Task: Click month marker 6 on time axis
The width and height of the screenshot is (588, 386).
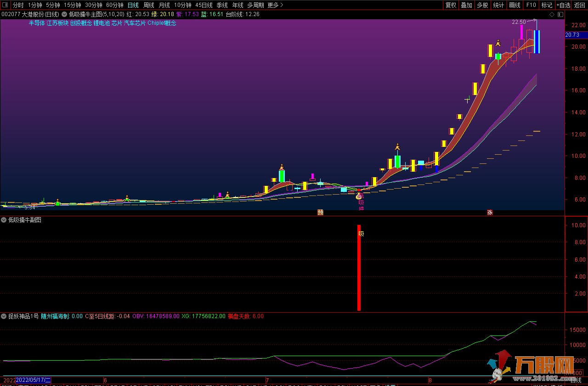Action: 105,380
